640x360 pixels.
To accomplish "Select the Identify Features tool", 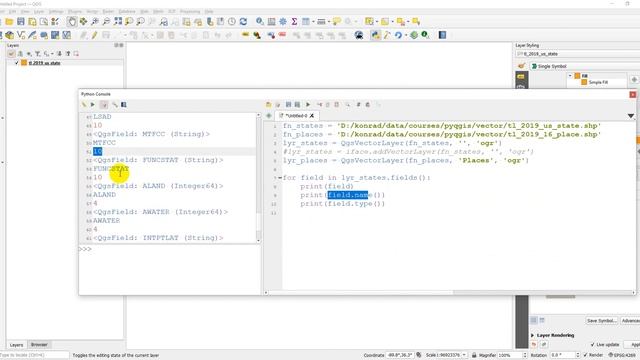I will [260, 22].
